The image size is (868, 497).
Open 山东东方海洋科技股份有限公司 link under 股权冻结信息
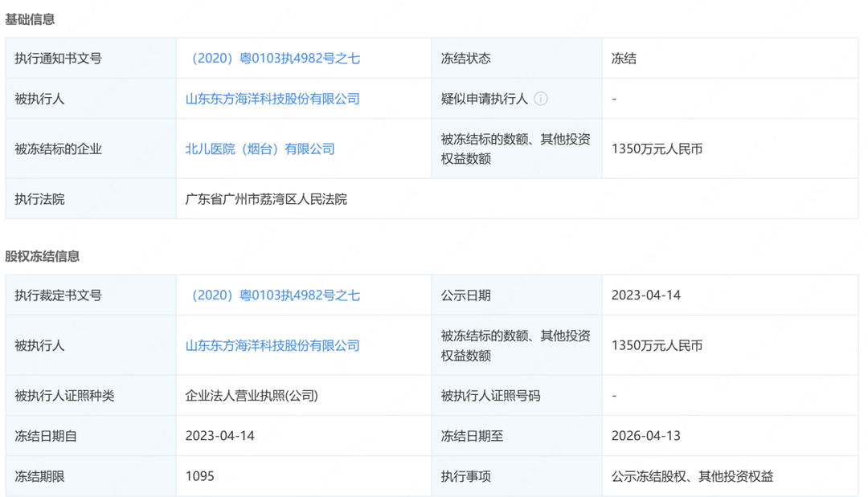(x=272, y=345)
